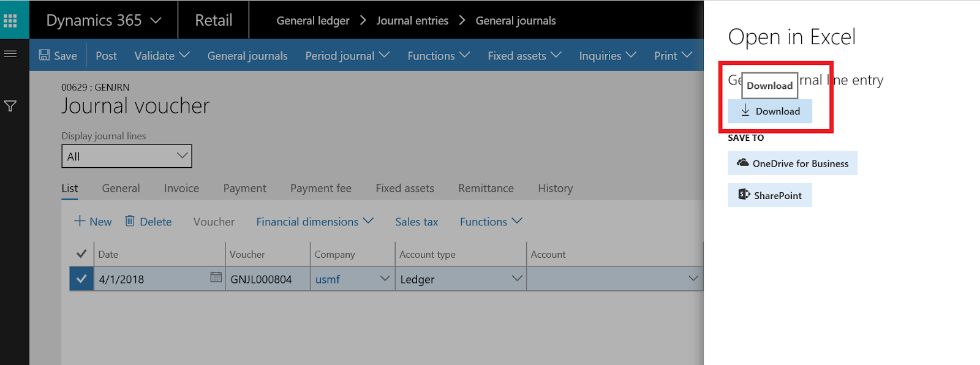This screenshot has width=980, height=365.
Task: Click the Download button
Action: pos(770,111)
